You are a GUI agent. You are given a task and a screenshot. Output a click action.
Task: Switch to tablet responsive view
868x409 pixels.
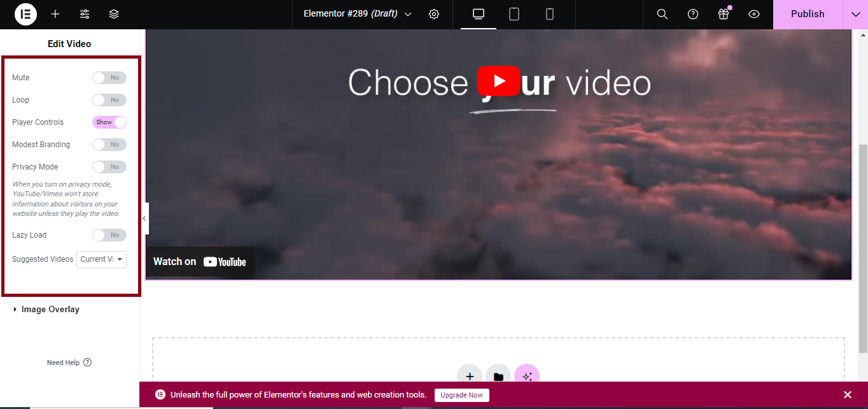514,14
